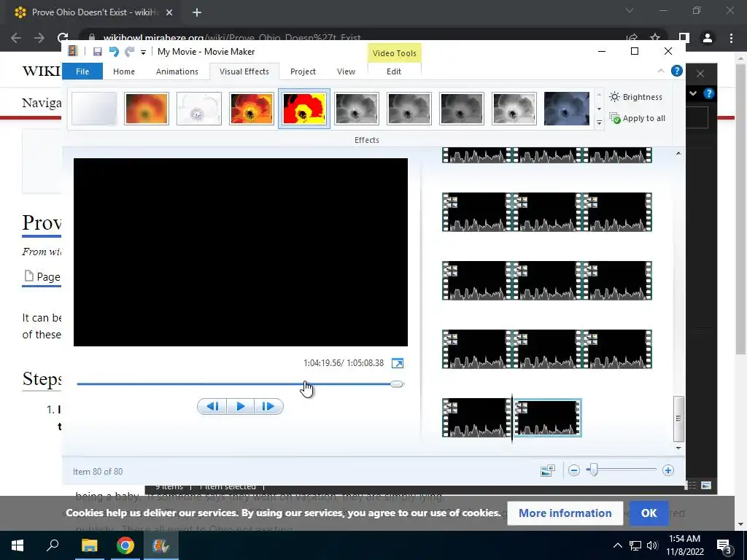747x560 pixels.
Task: Click Apply to all effects button
Action: (638, 118)
